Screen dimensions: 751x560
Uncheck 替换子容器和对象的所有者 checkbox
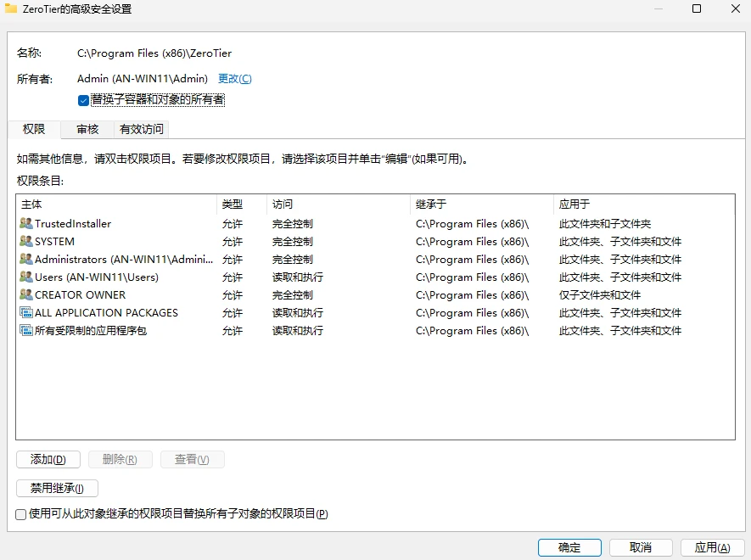83,100
